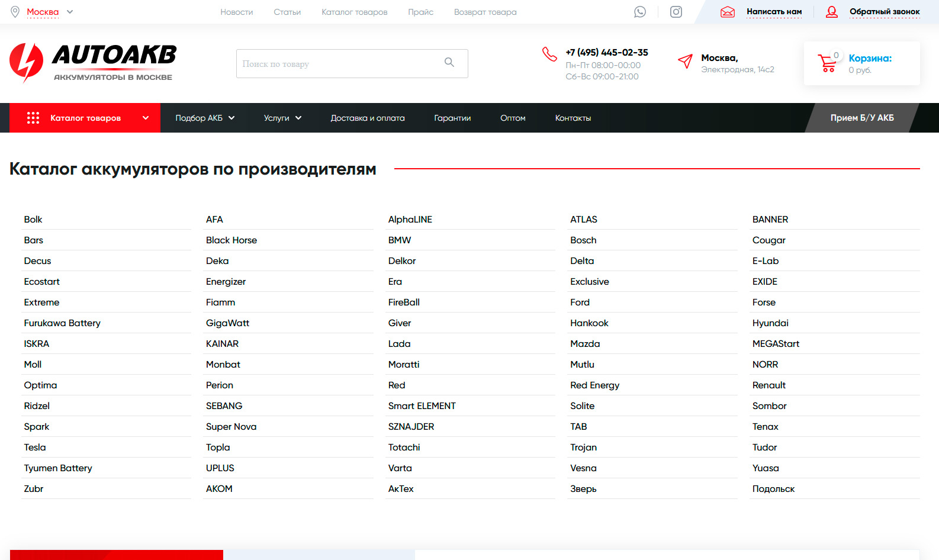
Task: Open the Подбор АКБ dropdown
Action: coord(205,118)
